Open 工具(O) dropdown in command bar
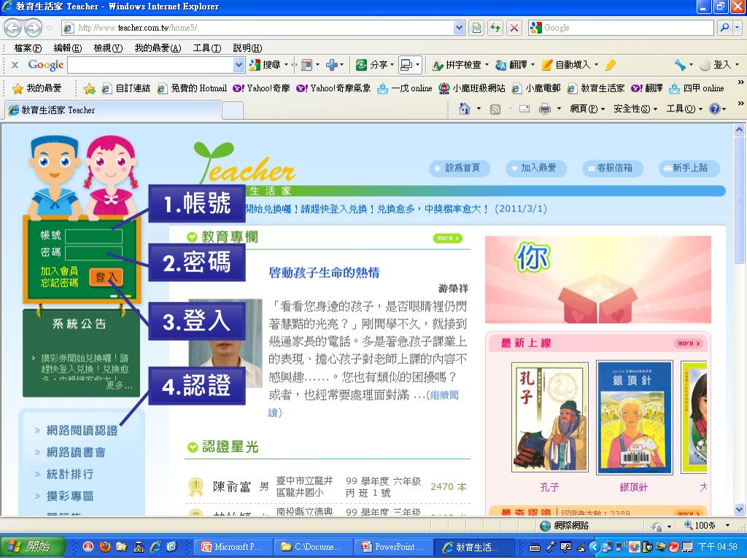Viewport: 747px width, 560px height. 684,109
